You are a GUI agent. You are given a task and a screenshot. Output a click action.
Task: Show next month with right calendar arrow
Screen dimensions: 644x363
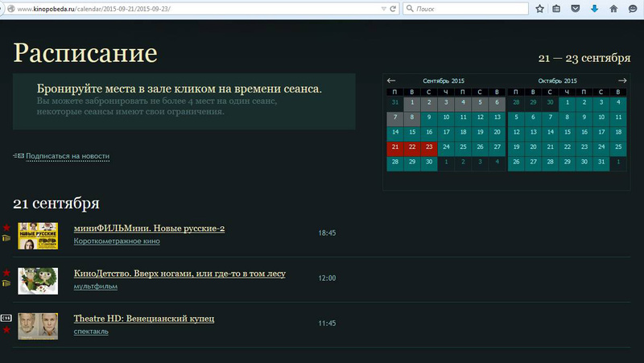(x=622, y=80)
